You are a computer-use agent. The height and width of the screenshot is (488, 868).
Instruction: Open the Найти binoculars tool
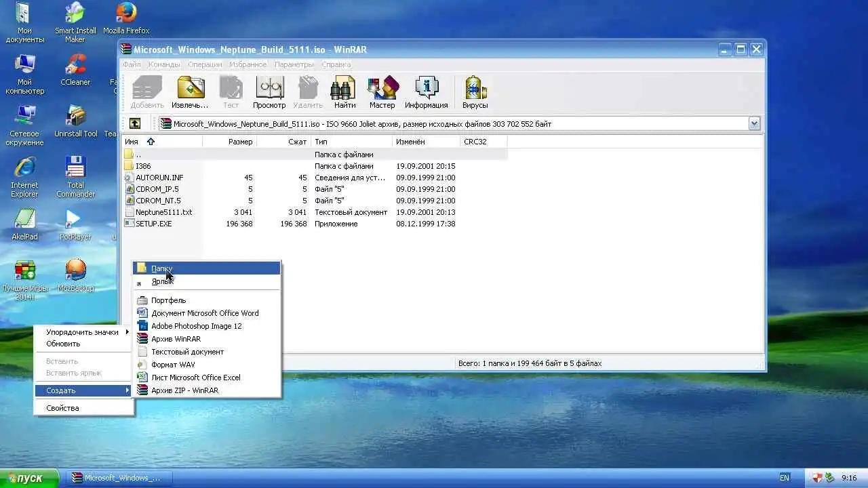pos(344,92)
